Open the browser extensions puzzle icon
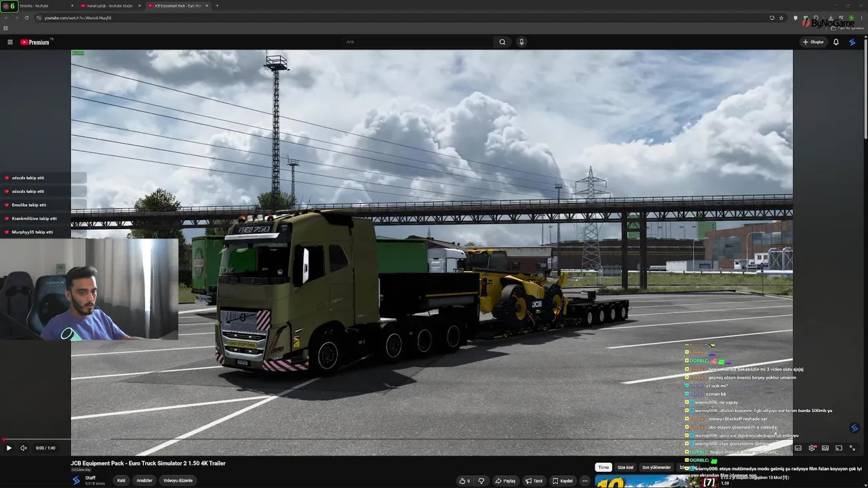Viewport: 868px width, 488px height. (816, 18)
